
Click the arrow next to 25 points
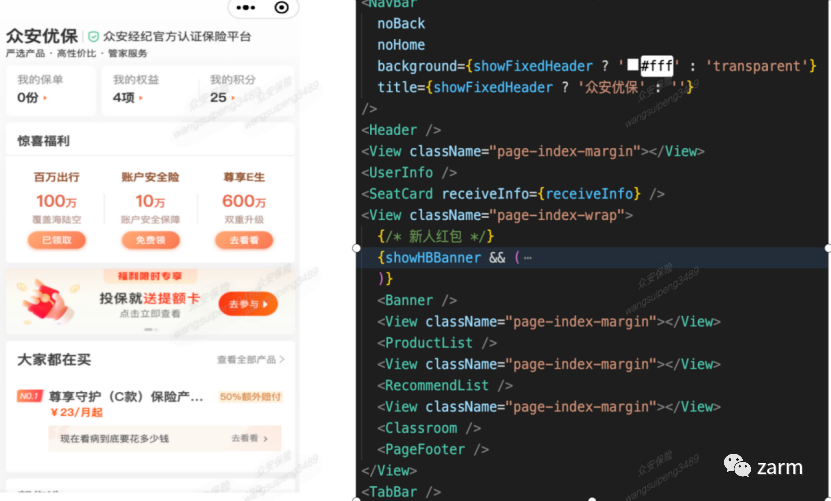(233, 98)
